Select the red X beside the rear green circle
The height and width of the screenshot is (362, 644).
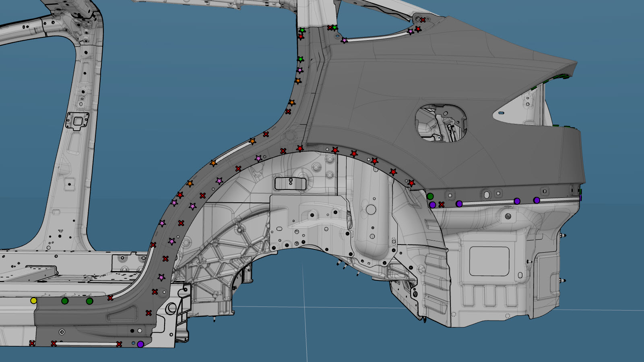[x=442, y=205]
